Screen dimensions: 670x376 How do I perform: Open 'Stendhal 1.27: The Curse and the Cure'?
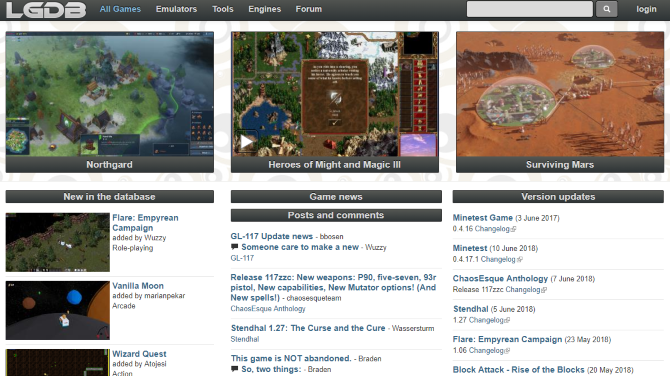tap(308, 328)
